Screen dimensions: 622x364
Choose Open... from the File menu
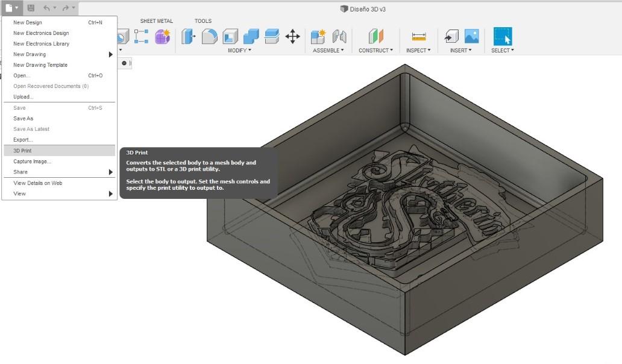pos(60,75)
